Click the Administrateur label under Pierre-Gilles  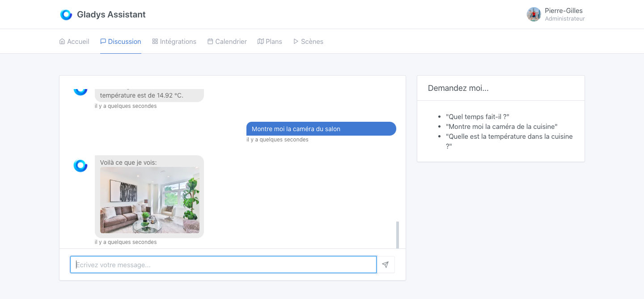565,18
